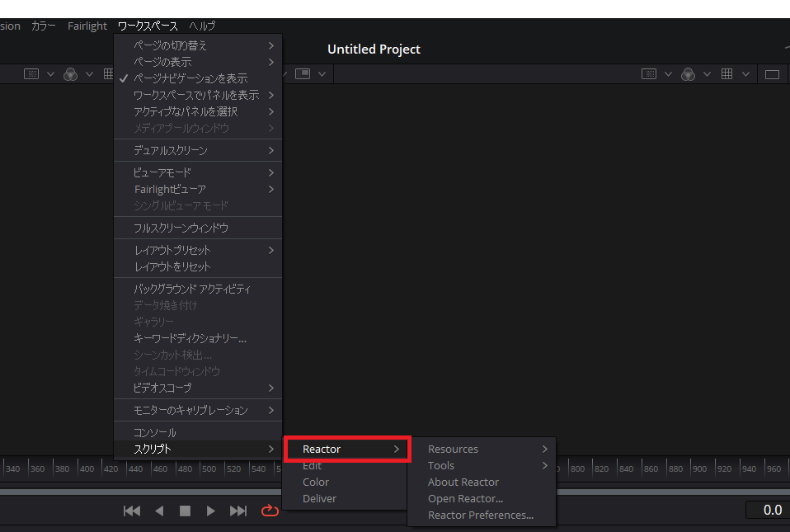The height and width of the screenshot is (532, 790).
Task: Click the left viewer's color channel circles icon
Action: (x=71, y=74)
